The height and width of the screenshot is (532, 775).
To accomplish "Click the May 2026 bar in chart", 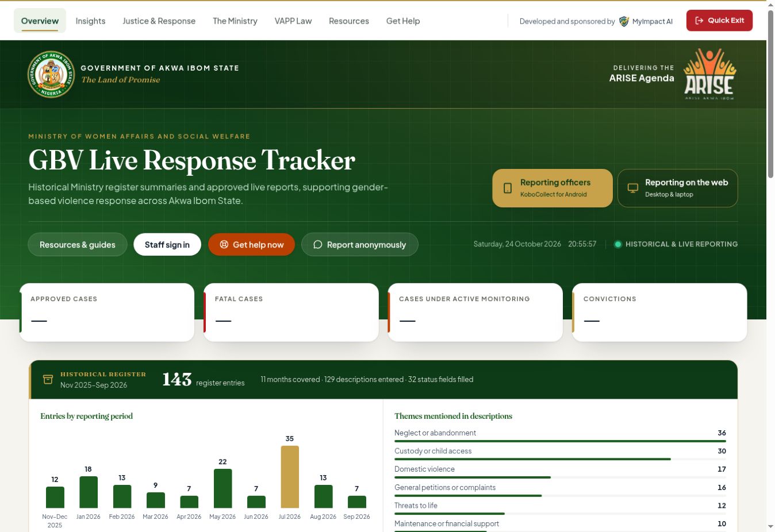I will pos(222,488).
